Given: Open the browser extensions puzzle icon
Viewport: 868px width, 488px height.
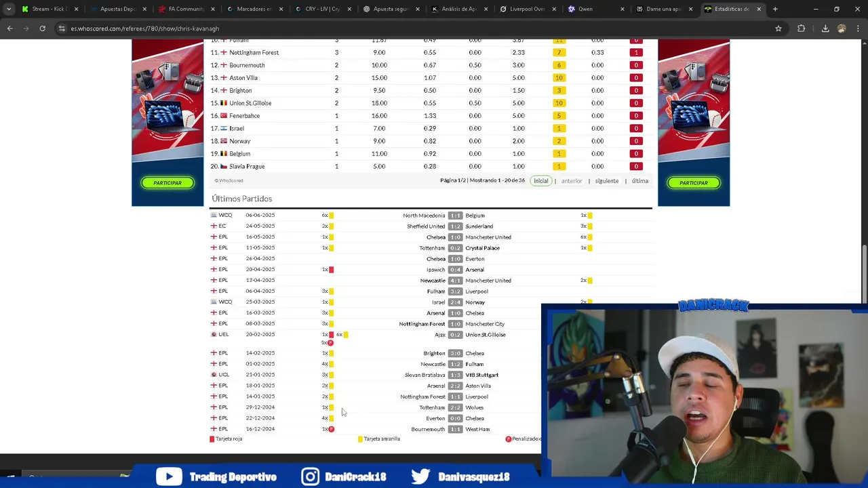Looking at the screenshot, I should (802, 28).
